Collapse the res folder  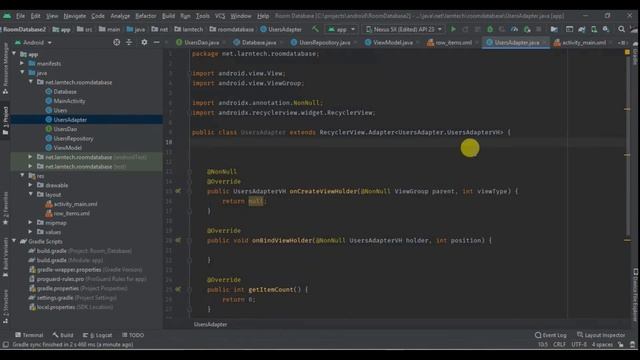pos(22,176)
